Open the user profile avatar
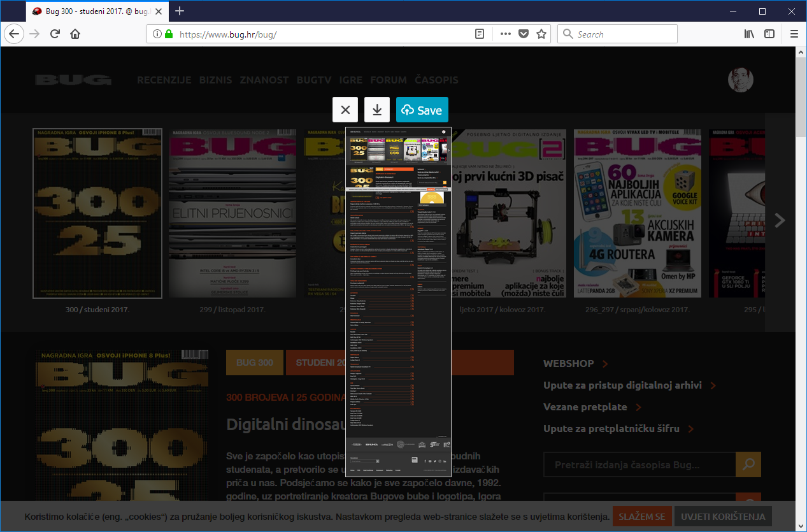807x532 pixels. click(x=741, y=80)
